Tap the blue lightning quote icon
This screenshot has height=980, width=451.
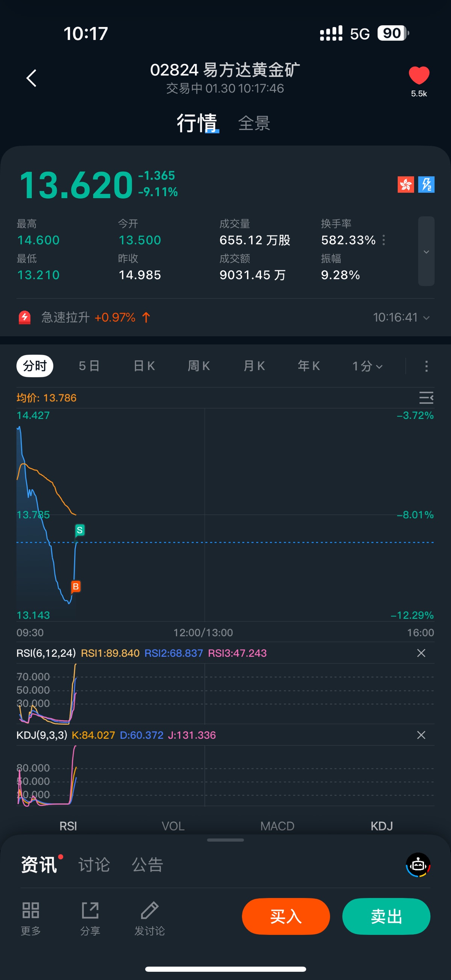coord(426,185)
